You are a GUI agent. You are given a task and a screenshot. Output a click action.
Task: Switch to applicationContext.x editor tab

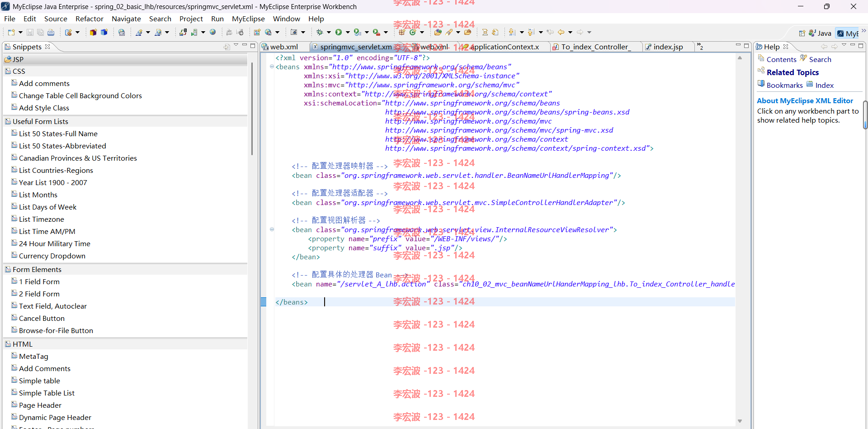(x=505, y=47)
